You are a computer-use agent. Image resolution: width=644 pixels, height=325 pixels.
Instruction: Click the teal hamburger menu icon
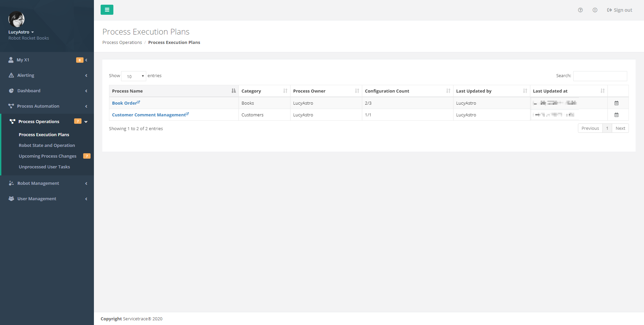pyautogui.click(x=107, y=10)
